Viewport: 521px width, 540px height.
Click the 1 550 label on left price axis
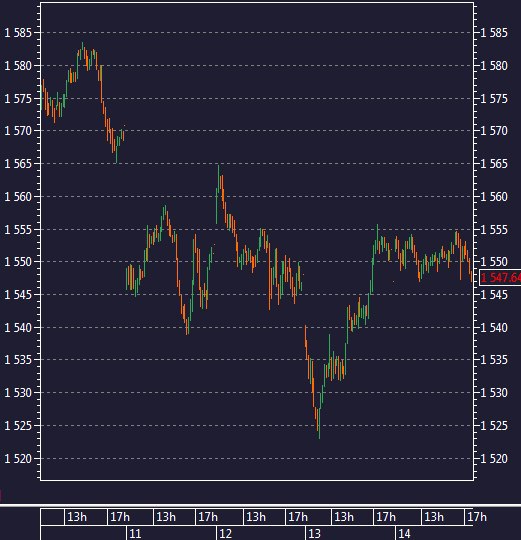click(x=18, y=262)
